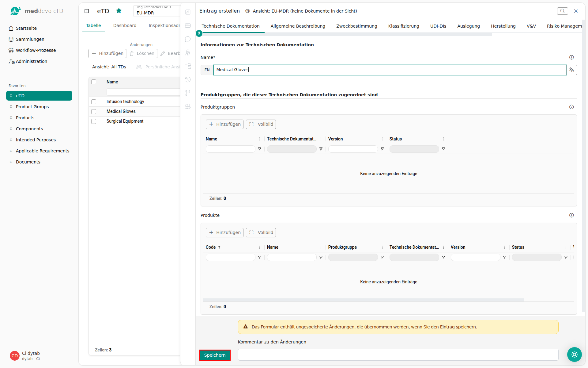Click the translate icon beside Name field

pyautogui.click(x=571, y=70)
